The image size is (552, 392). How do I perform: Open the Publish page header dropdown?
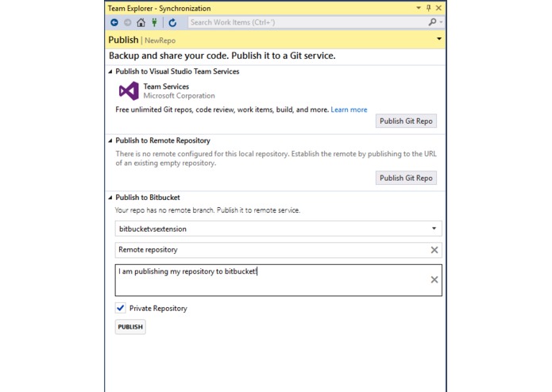(439, 39)
